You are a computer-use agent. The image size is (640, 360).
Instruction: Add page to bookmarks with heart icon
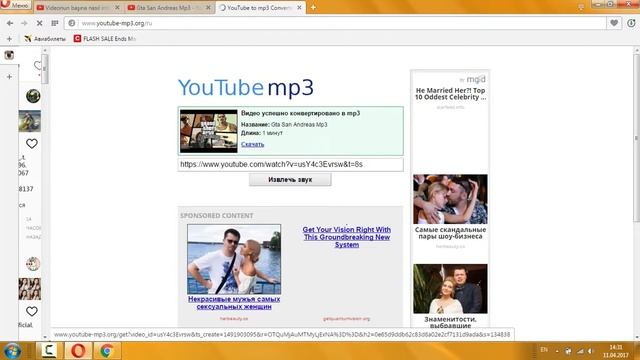point(614,23)
